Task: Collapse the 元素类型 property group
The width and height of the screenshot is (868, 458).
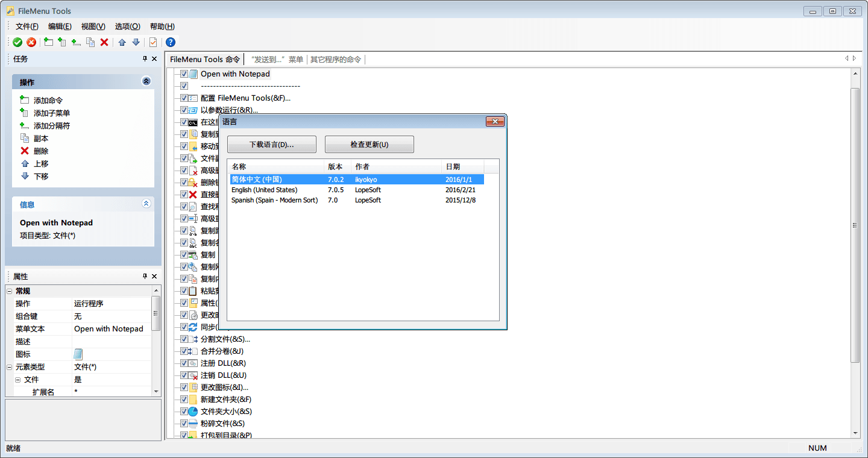Action: click(x=9, y=367)
